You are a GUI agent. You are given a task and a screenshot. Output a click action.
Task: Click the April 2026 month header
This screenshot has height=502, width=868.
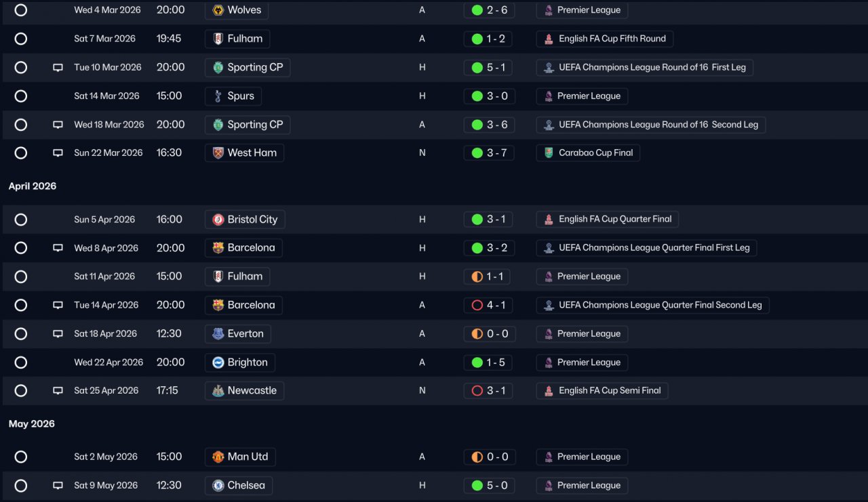coord(33,186)
